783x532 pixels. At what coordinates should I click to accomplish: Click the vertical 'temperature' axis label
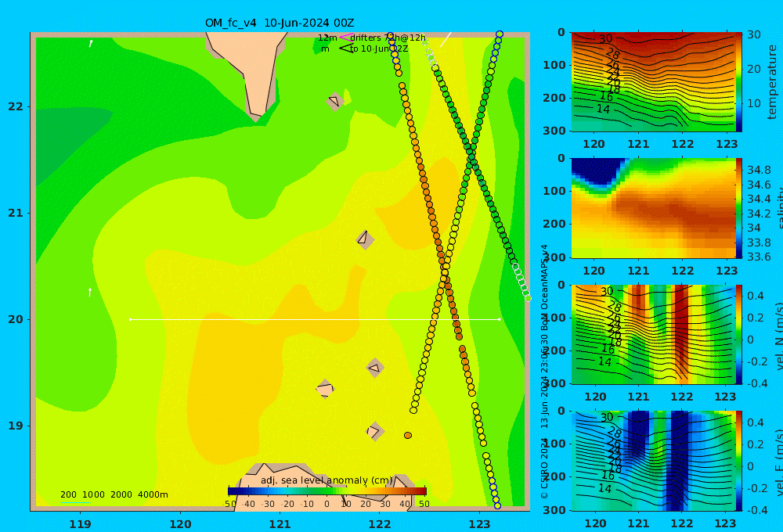[772, 82]
